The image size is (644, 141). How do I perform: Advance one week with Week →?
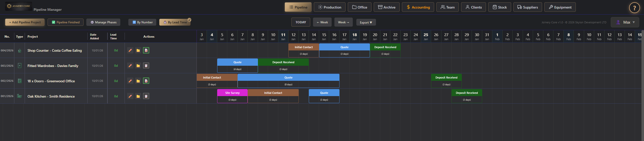344,22
